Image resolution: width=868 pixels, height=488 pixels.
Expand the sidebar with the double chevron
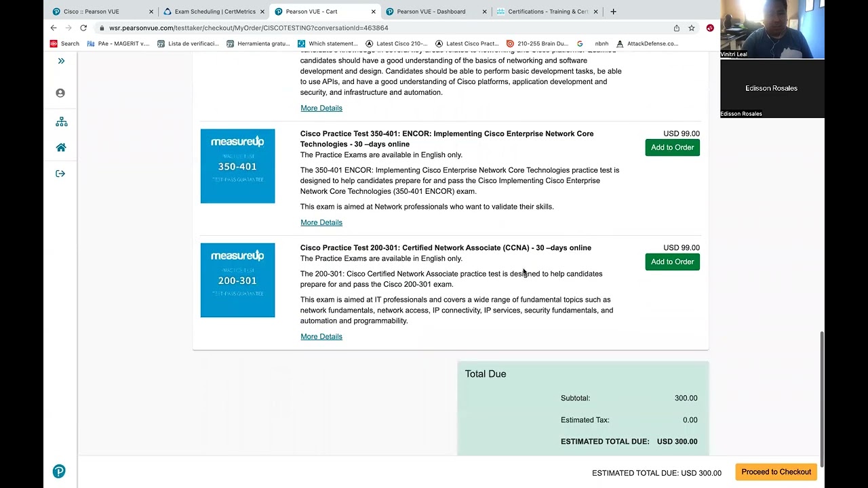[x=61, y=61]
